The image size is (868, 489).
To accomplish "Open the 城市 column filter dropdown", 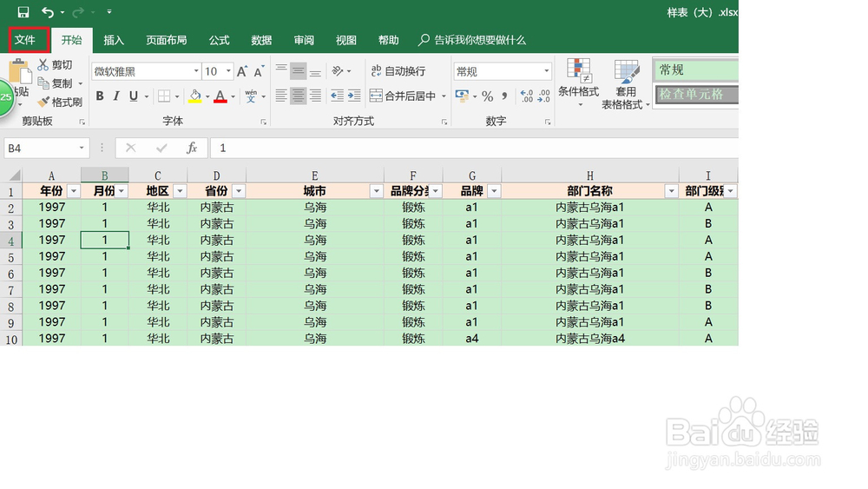I will (377, 191).
